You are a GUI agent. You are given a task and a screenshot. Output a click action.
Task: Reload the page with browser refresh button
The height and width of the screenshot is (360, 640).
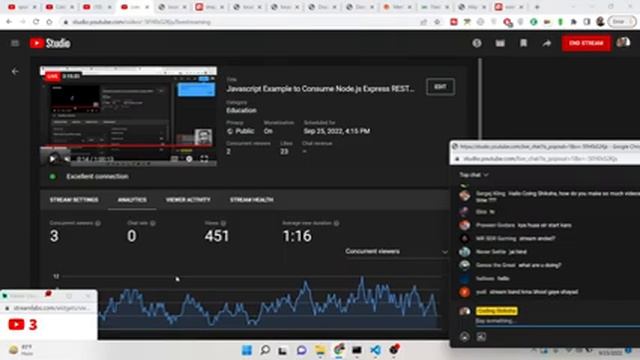[36, 22]
